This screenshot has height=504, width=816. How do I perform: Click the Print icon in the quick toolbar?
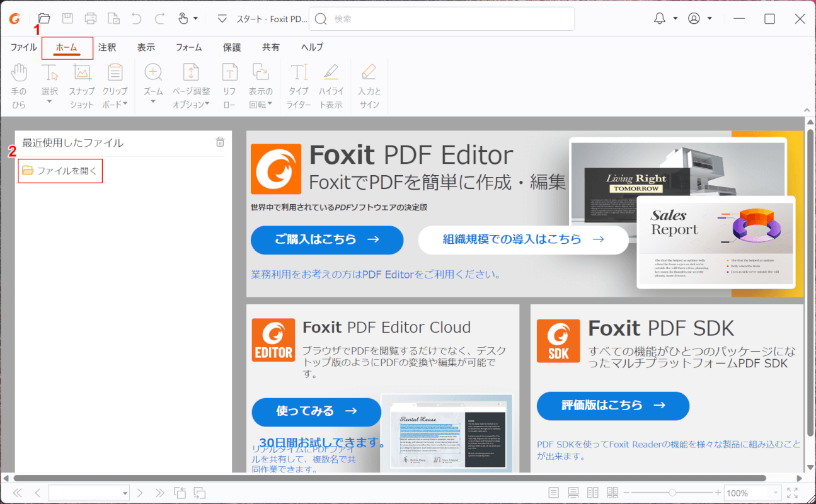91,18
